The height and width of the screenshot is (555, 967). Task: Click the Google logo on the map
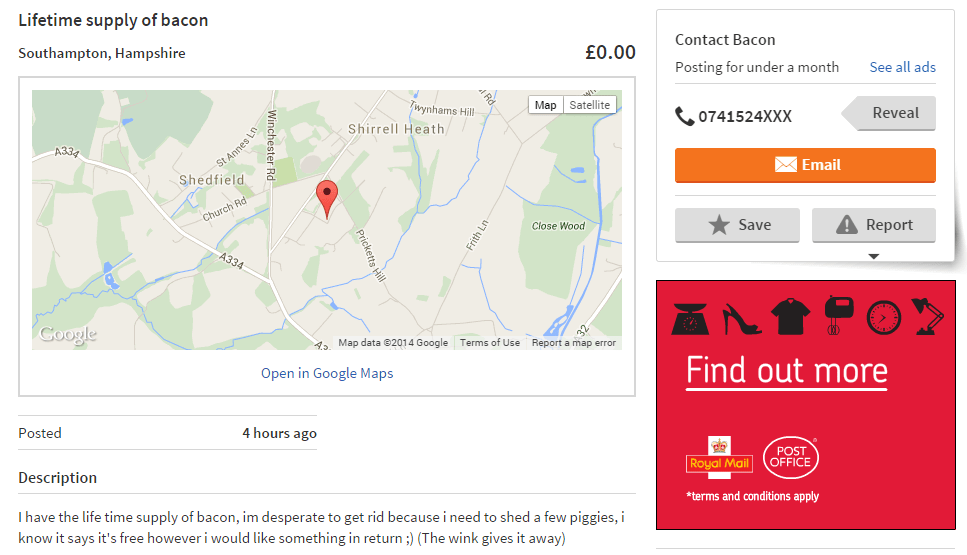point(68,335)
